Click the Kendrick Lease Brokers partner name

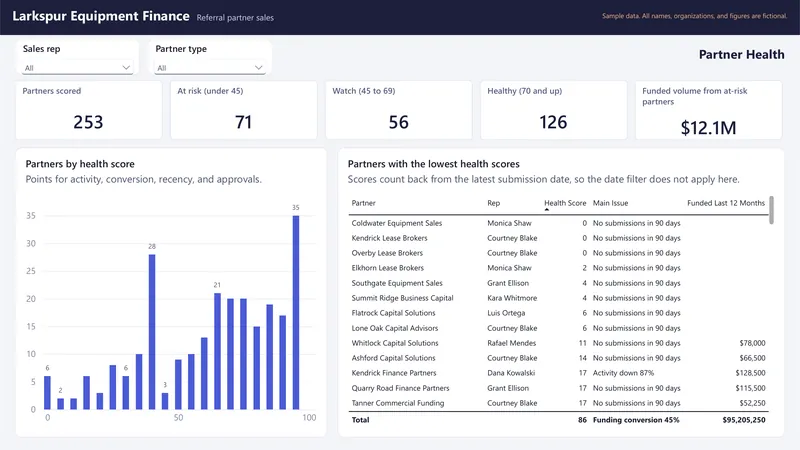[389, 238]
